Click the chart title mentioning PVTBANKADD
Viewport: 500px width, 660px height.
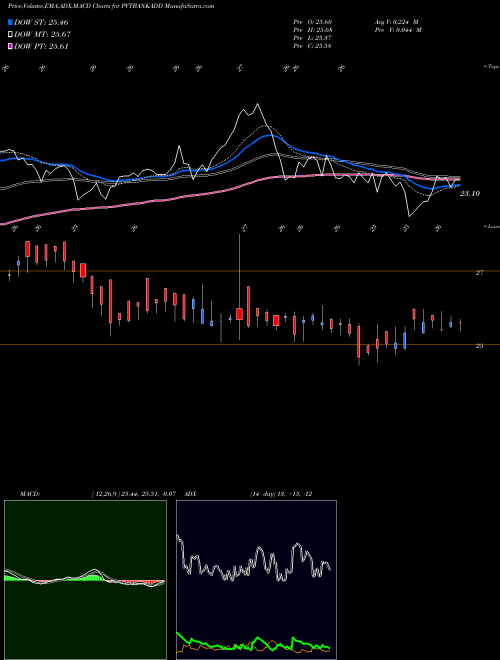111,6
